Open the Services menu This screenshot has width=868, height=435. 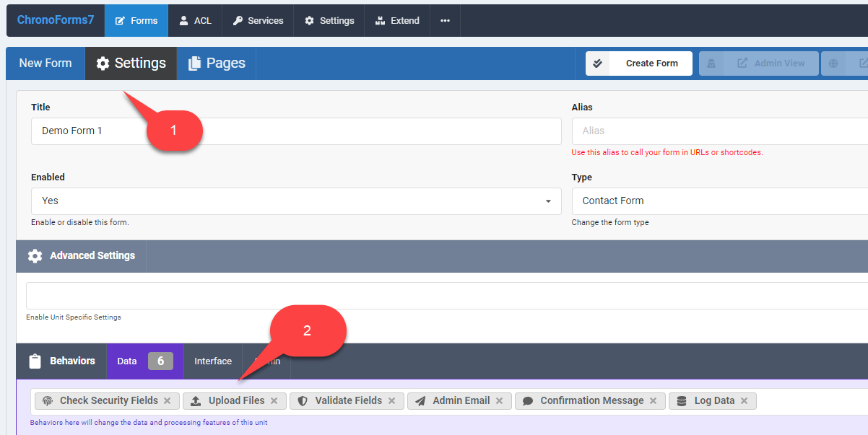pos(258,21)
